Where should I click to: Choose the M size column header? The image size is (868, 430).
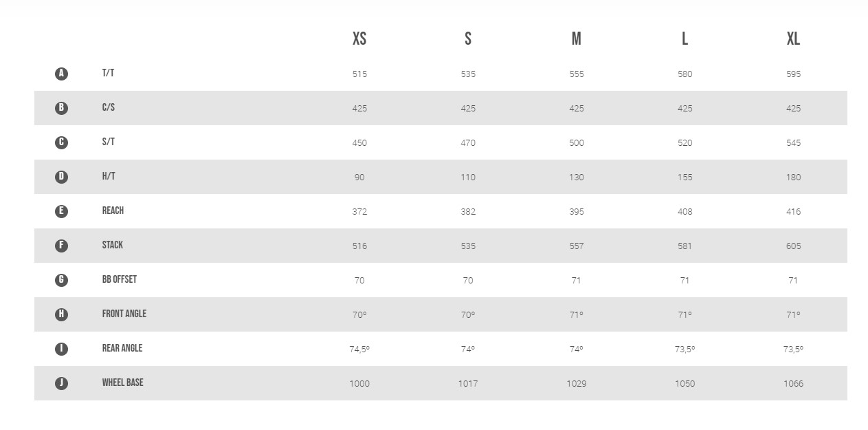point(576,39)
